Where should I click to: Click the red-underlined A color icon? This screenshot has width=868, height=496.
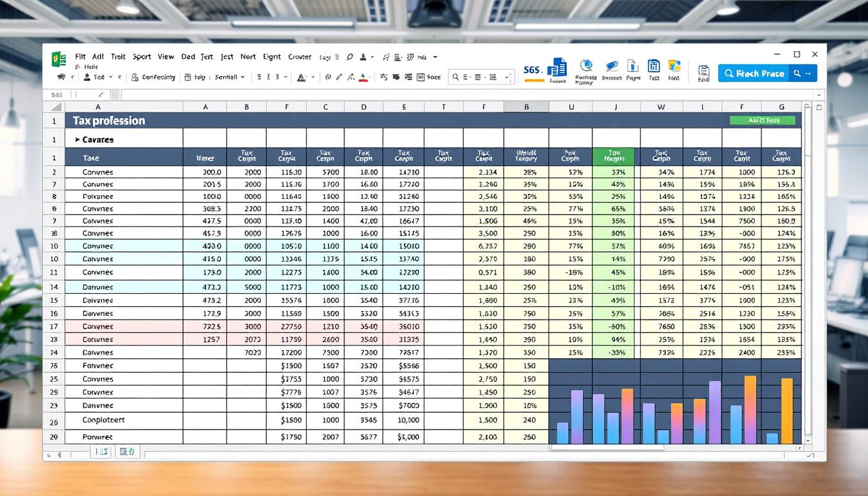(x=363, y=77)
